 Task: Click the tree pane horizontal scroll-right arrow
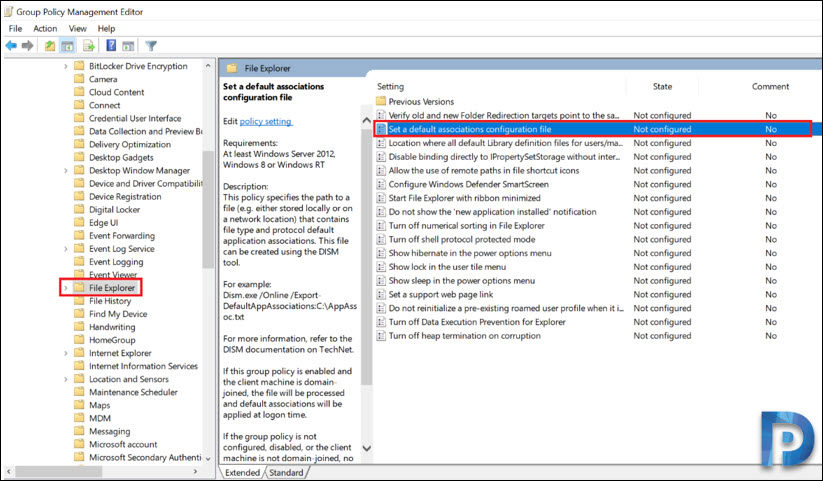[196, 471]
